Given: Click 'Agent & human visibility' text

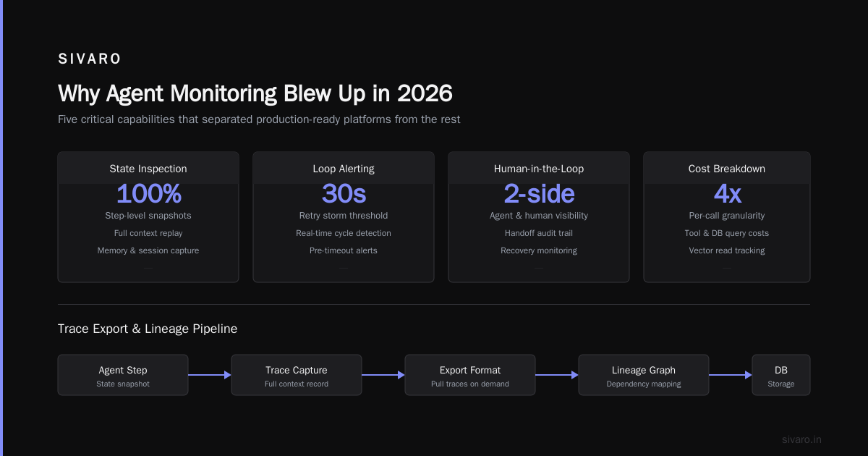Looking at the screenshot, I should [x=539, y=216].
